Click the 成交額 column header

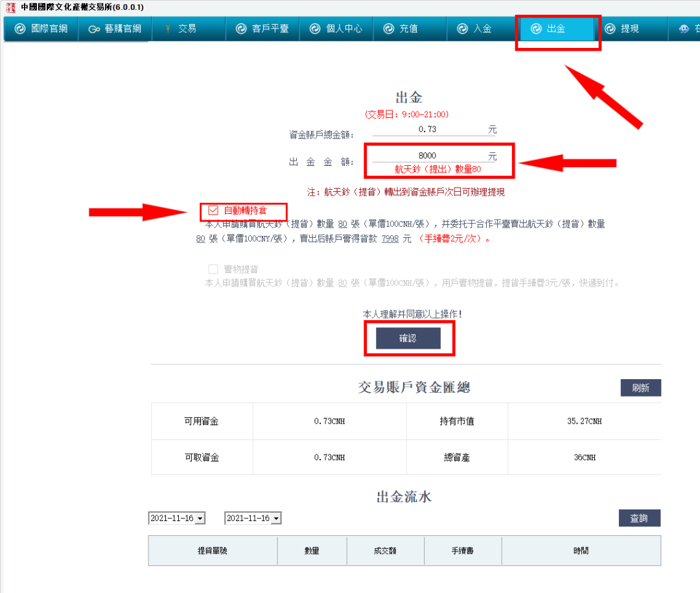[385, 551]
